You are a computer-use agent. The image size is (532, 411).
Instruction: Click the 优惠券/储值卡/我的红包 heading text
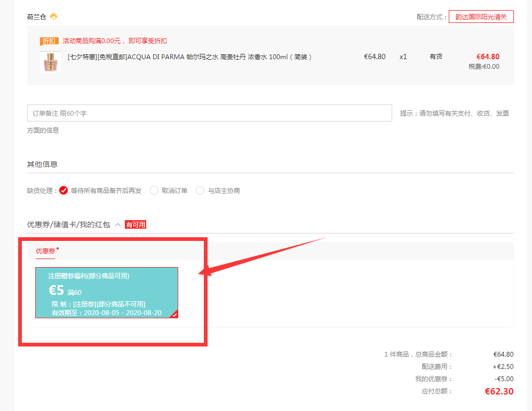click(x=68, y=224)
